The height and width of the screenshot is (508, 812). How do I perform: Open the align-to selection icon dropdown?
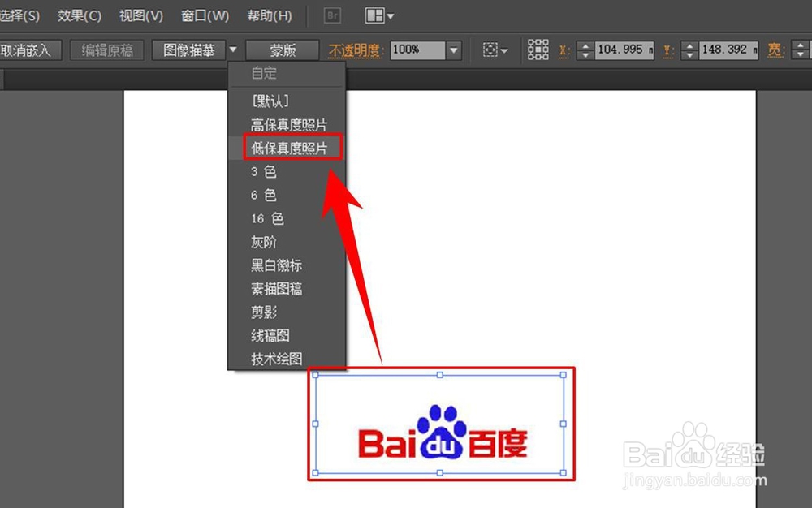495,50
